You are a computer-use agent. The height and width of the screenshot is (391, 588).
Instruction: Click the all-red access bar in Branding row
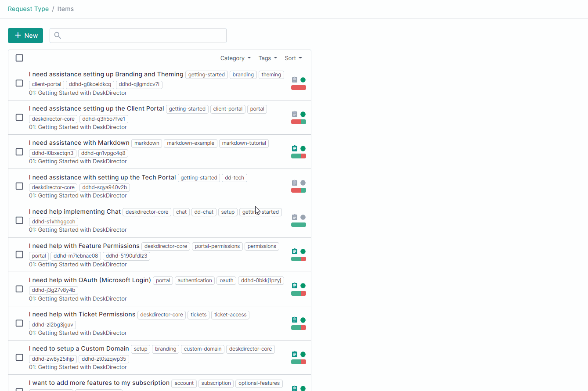pyautogui.click(x=299, y=88)
